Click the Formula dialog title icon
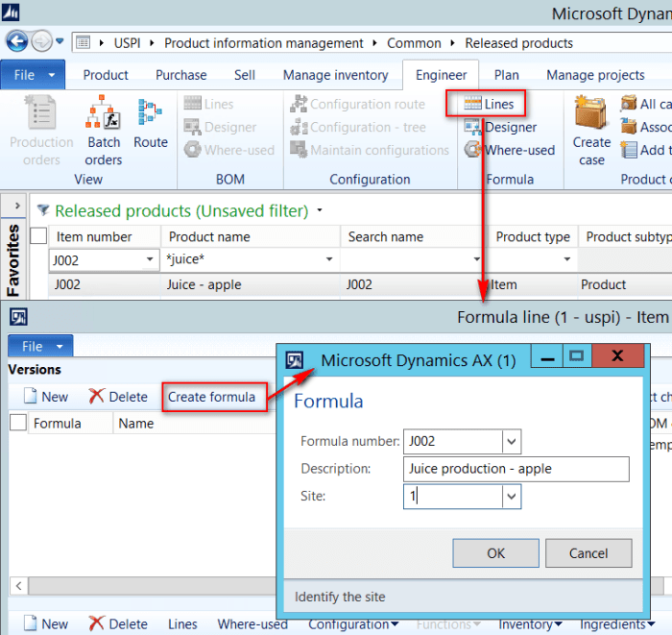 click(295, 360)
